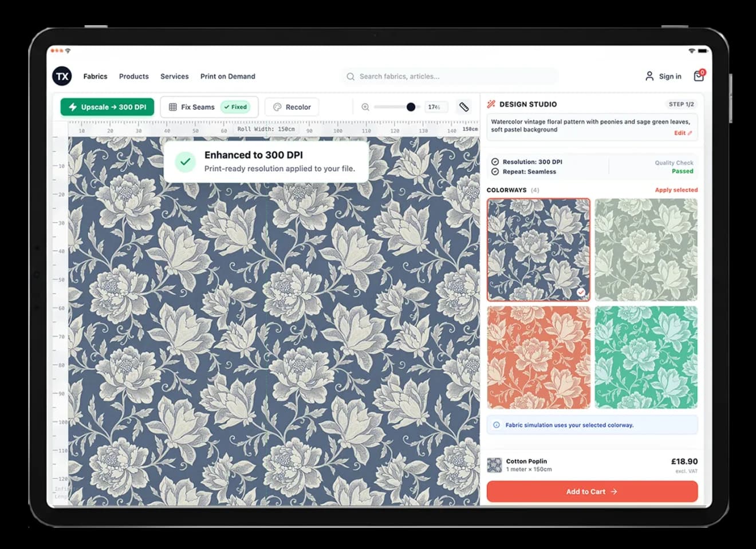
Task: Expand the zoom percentage field showing 17%
Action: 435,107
